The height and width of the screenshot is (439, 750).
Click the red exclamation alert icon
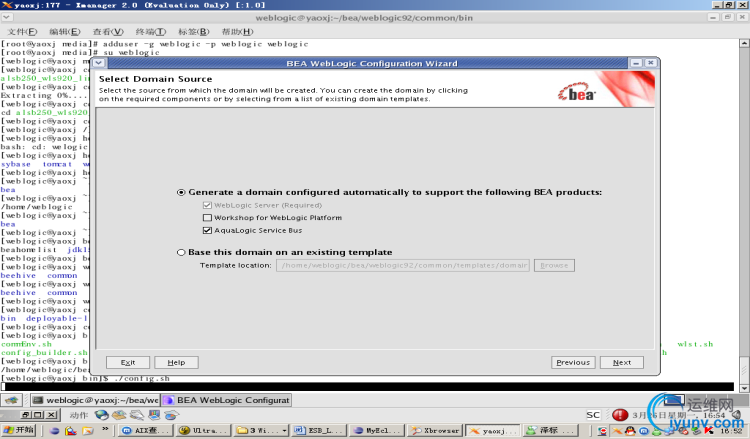pos(620,415)
